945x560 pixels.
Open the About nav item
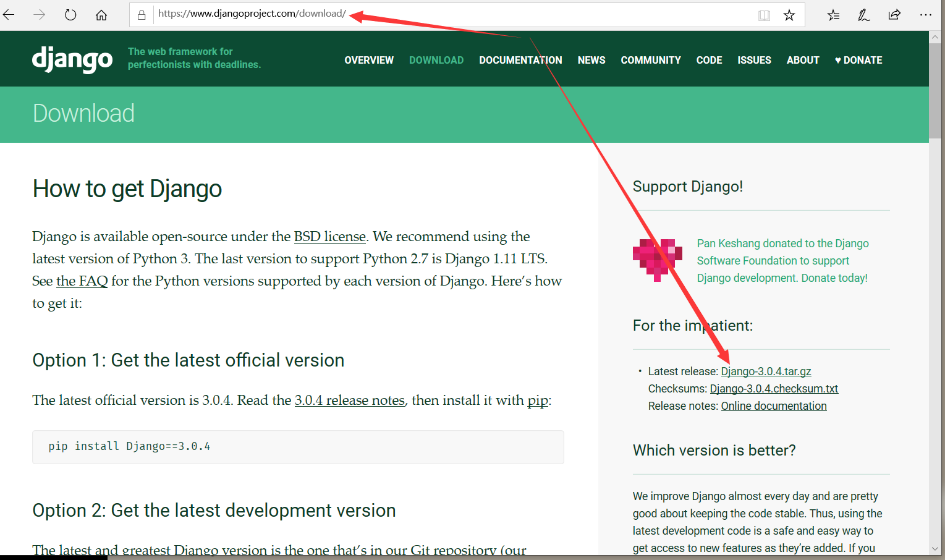[x=803, y=60]
